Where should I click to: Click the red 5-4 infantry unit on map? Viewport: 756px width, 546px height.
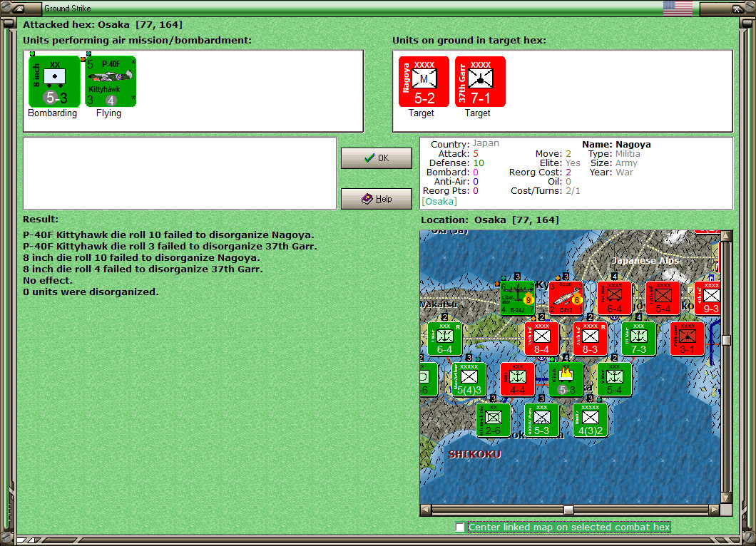(663, 298)
